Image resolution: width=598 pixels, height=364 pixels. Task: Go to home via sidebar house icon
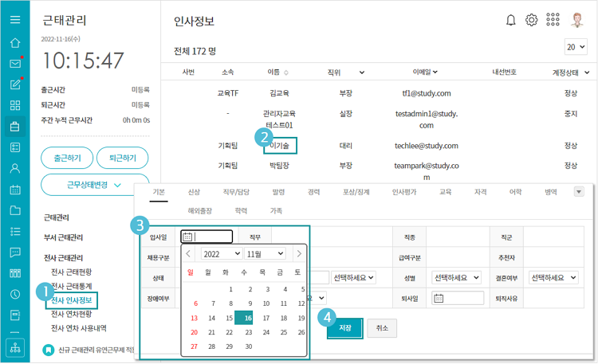pos(14,42)
